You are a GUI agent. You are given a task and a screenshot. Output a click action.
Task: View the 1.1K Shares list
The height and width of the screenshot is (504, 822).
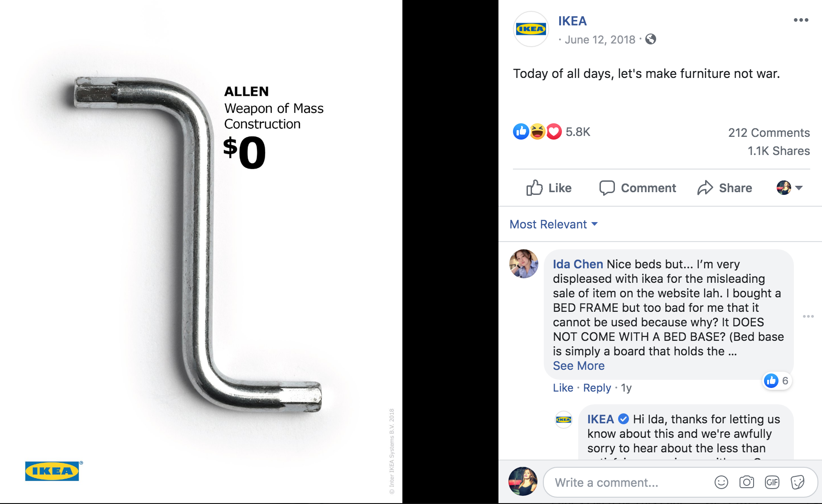(778, 151)
